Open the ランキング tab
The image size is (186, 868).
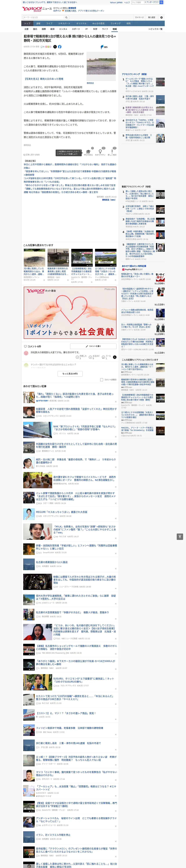point(115,24)
